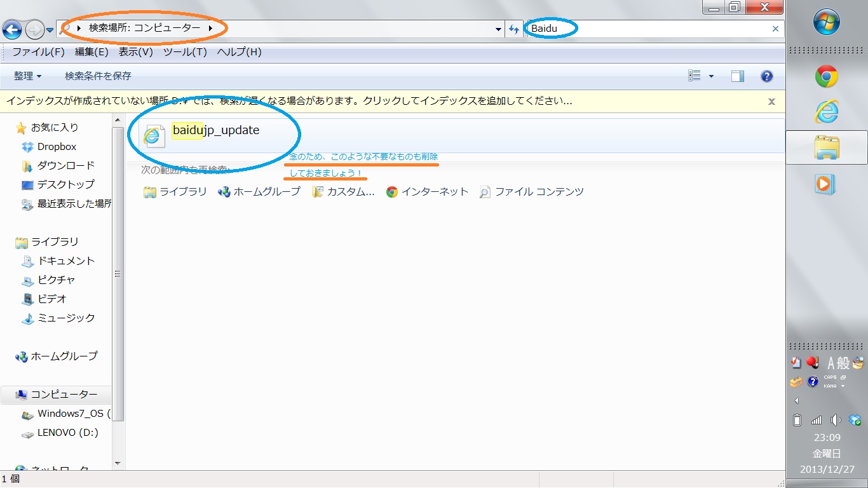Search again in ライブラリ
This screenshot has height=488, width=868.
coord(175,192)
